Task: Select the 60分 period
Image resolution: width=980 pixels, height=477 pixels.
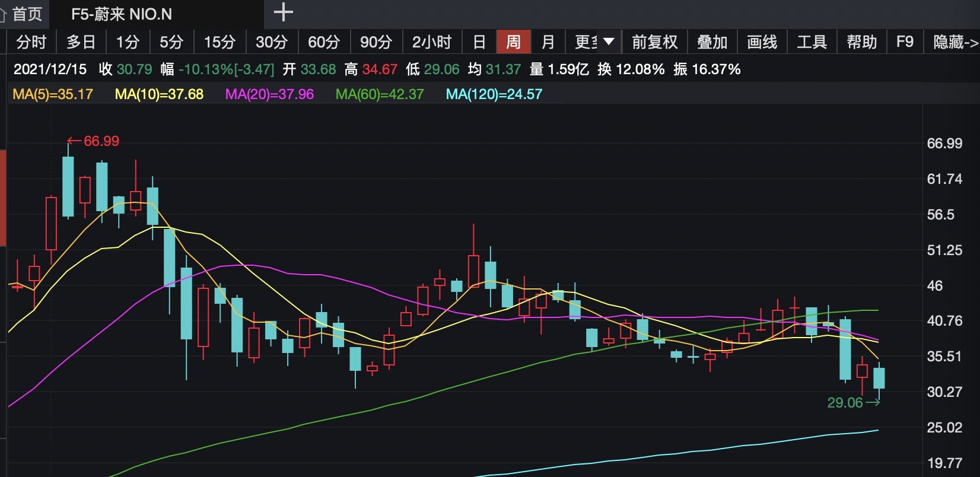Action: [x=324, y=42]
